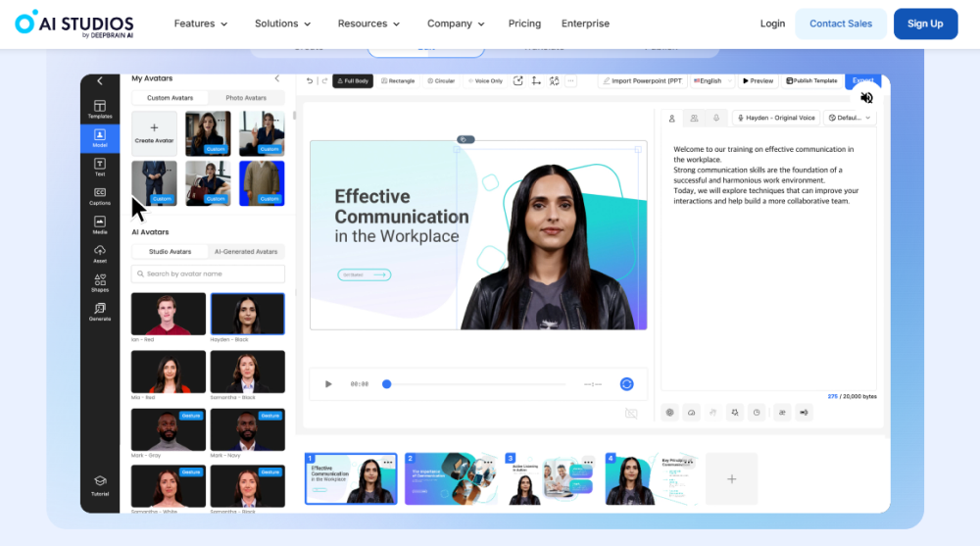Click the undo arrow in the editor toolbar
The width and height of the screenshot is (980, 546).
pyautogui.click(x=310, y=80)
